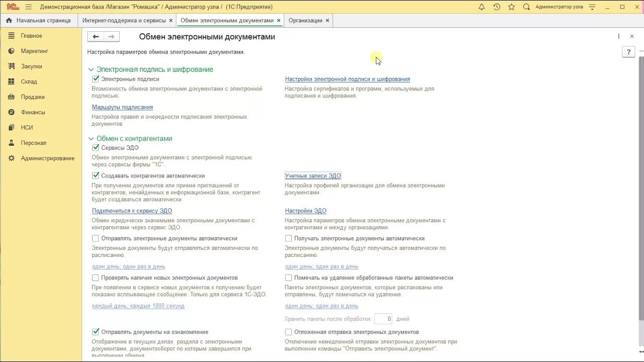Open the Главное section label
Image resolution: width=644 pixels, height=362 pixels.
(x=31, y=36)
